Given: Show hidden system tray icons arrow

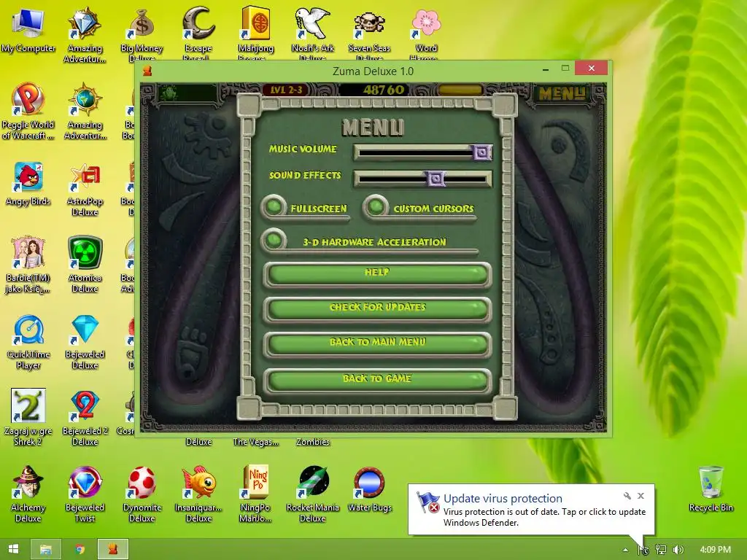Looking at the screenshot, I should coord(625,550).
